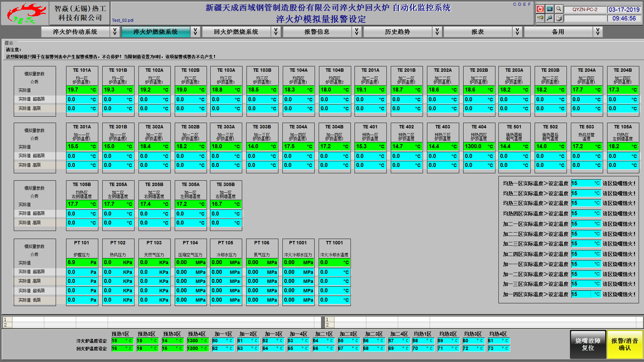Viewport: 644px width, 362px height.
Task: Click the 烧嘴故障复位 button
Action: click(588, 344)
